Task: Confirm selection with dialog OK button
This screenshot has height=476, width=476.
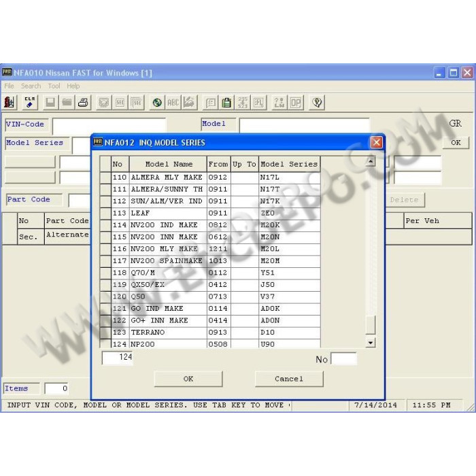Action: tap(188, 379)
